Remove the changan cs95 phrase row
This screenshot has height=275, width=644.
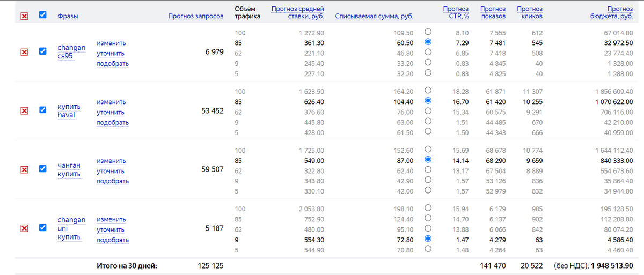[24, 52]
